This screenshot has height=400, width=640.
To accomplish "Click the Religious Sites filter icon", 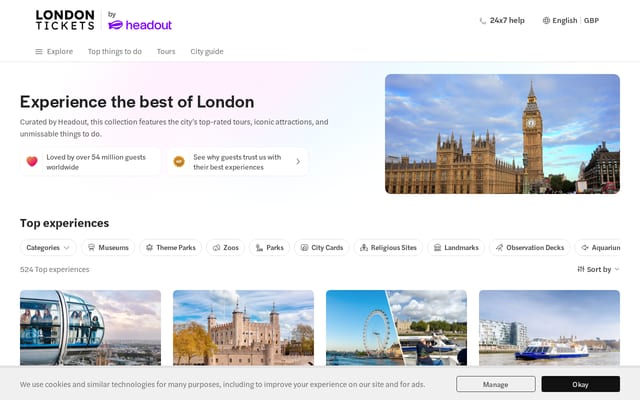I will (x=364, y=247).
